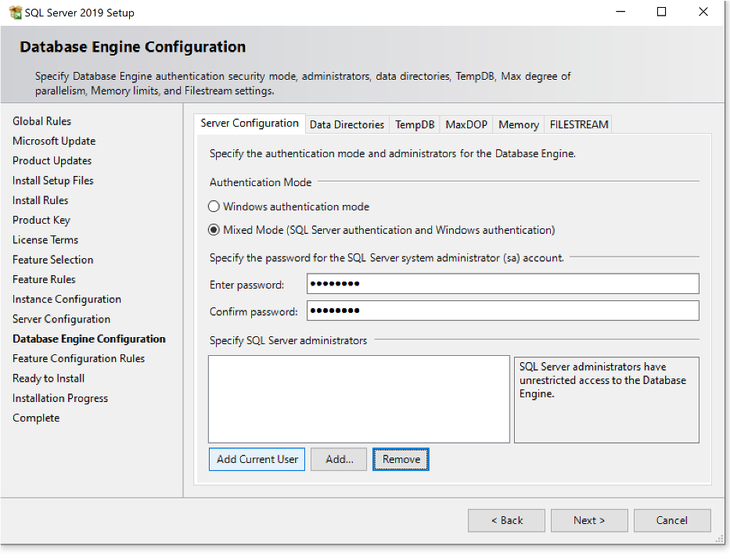Viewport: 730px width, 560px height.
Task: Click the SQL Server Setup title bar icon
Action: (17, 12)
